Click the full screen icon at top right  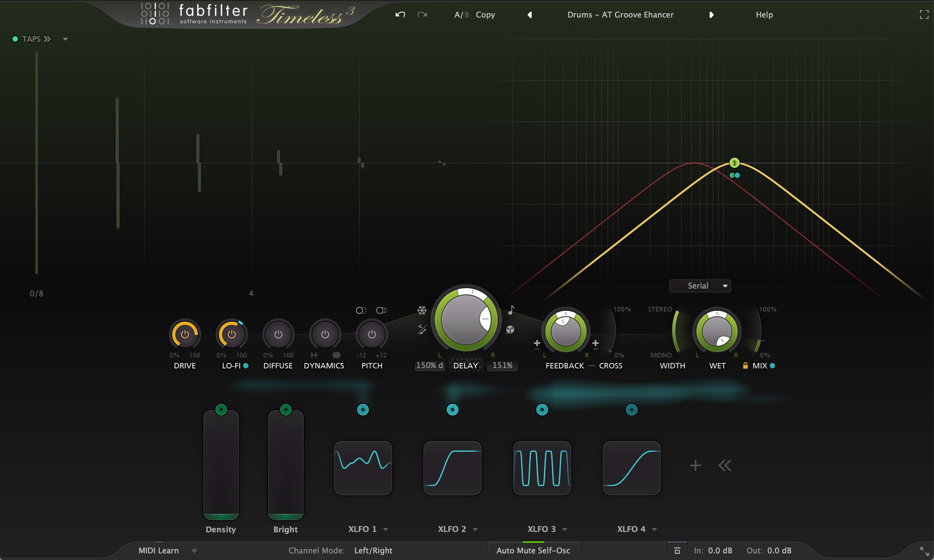(924, 15)
